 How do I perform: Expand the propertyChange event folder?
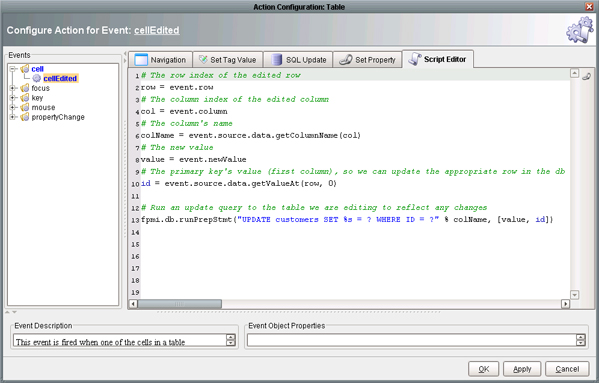[x=13, y=117]
